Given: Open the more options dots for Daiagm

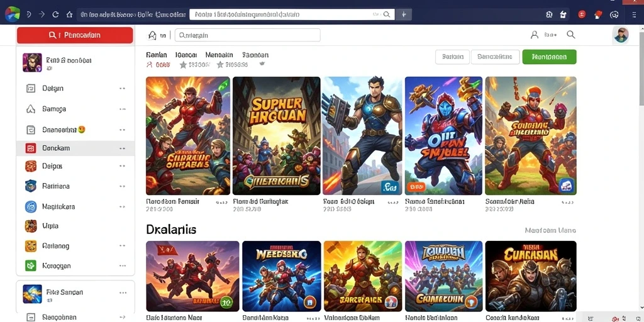Looking at the screenshot, I should pos(122,88).
